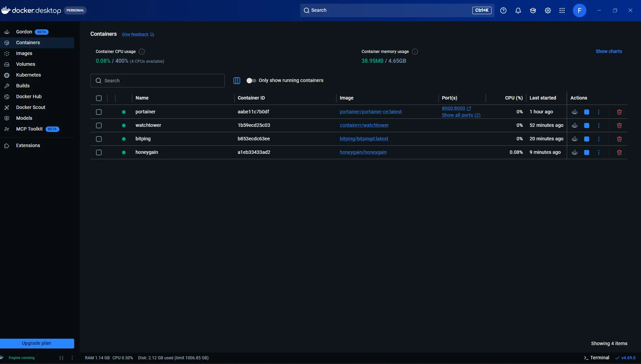Screen dimensions: 641x364
Task: Stop the watchtower container
Action: [587, 125]
